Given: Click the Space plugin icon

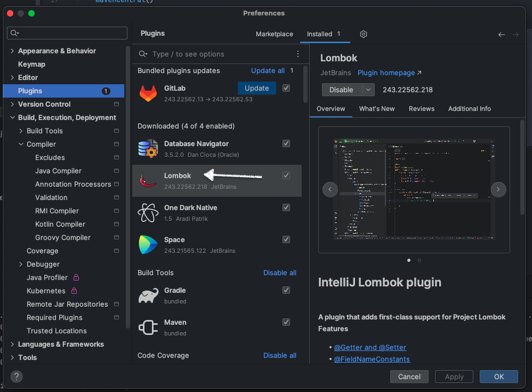Looking at the screenshot, I should point(148,245).
